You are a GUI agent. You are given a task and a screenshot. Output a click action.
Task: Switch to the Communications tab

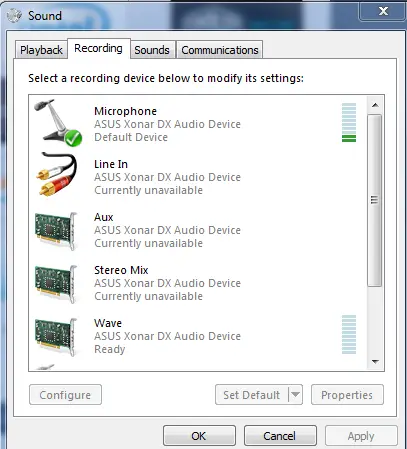[220, 50]
